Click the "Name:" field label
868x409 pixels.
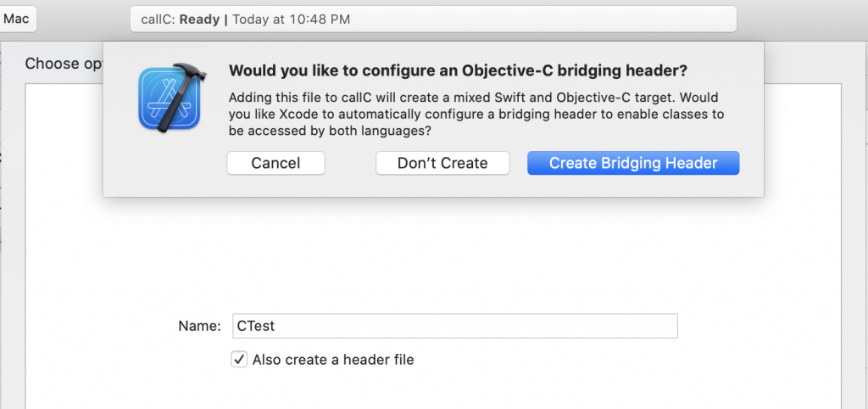pyautogui.click(x=199, y=326)
